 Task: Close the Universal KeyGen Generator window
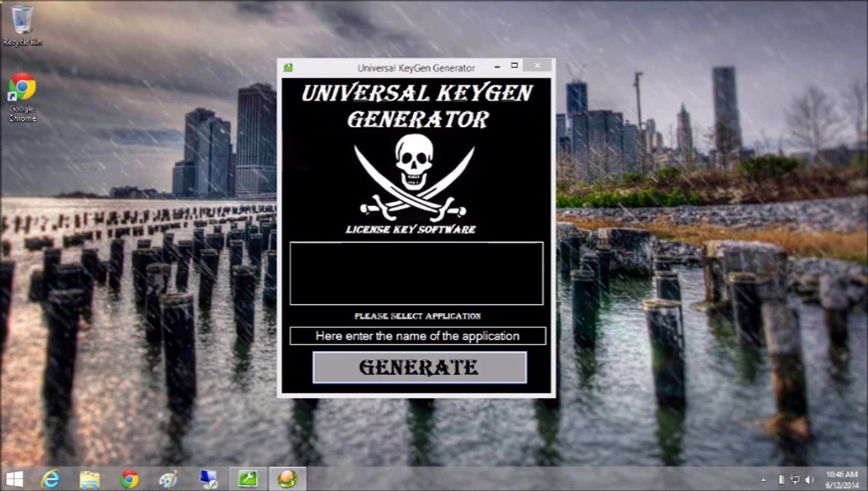(537, 66)
